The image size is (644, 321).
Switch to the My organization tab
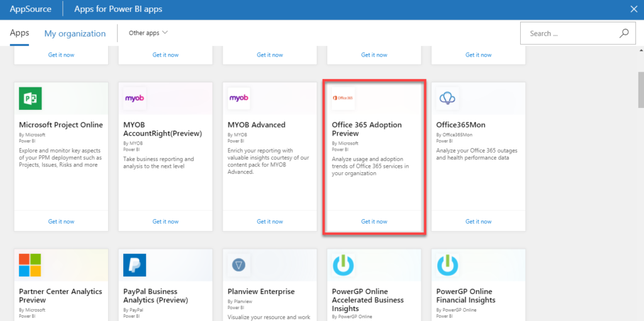pyautogui.click(x=75, y=34)
